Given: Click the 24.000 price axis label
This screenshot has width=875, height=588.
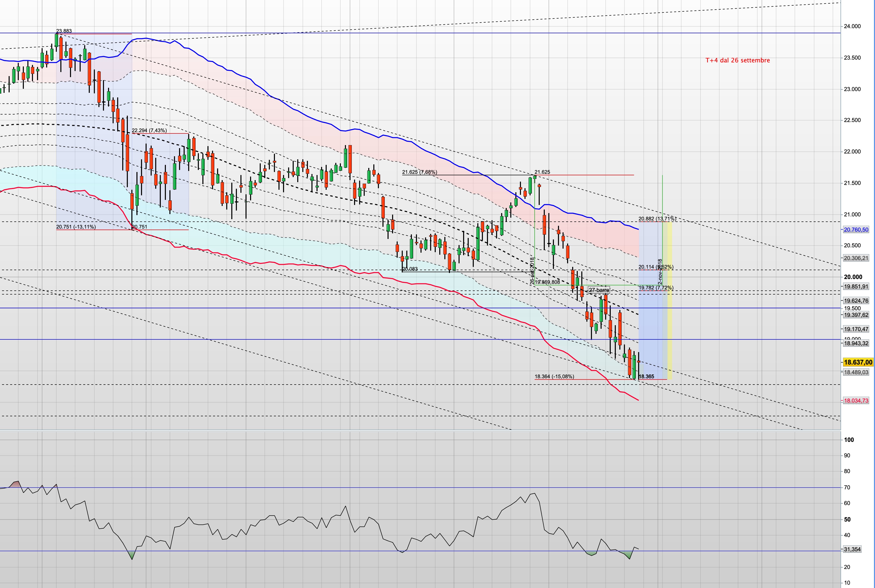Looking at the screenshot, I should tap(852, 26).
